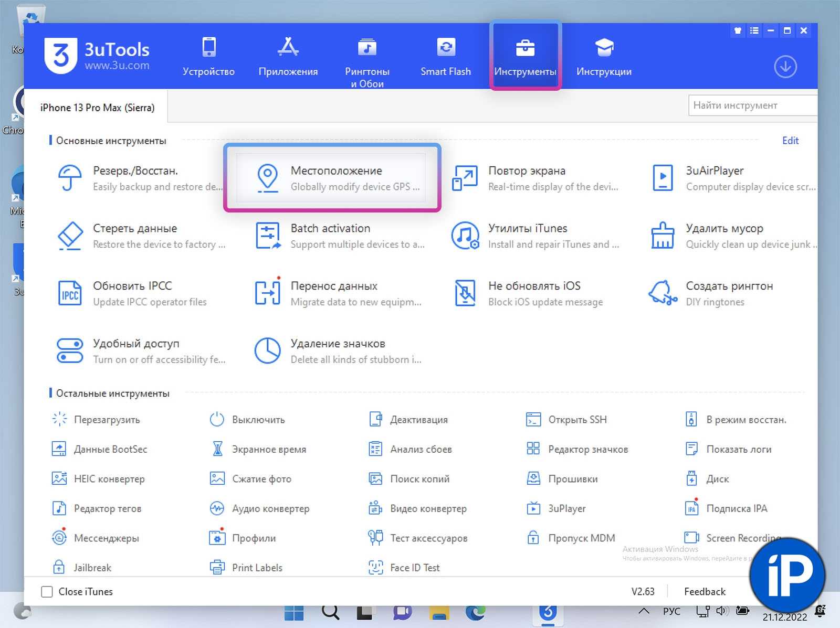
Task: Switch to Smart Flash tab
Action: click(446, 57)
